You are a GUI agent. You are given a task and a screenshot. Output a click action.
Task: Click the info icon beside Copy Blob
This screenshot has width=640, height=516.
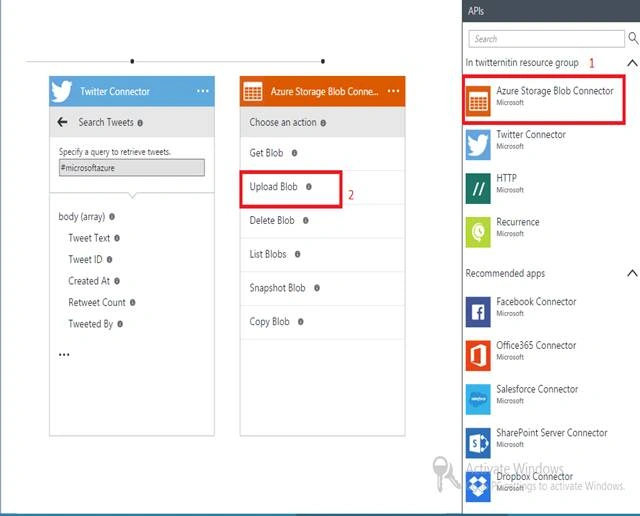tap(300, 322)
